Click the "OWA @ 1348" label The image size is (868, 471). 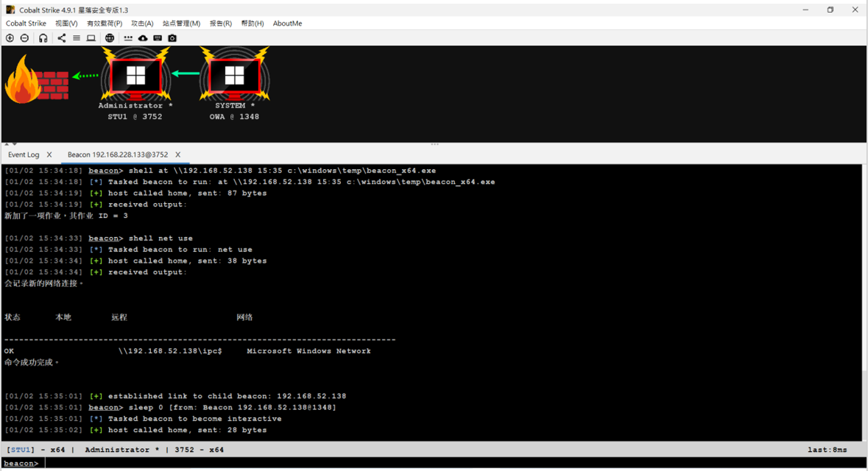point(234,117)
